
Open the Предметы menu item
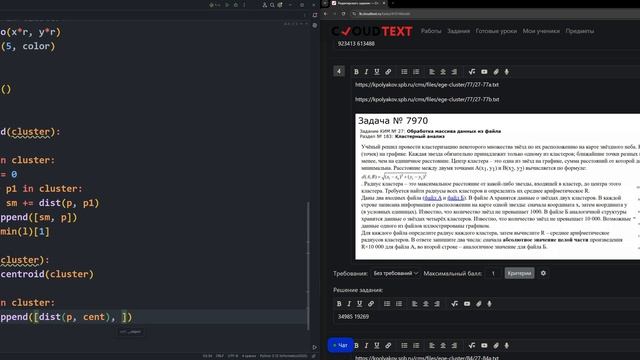(x=580, y=31)
